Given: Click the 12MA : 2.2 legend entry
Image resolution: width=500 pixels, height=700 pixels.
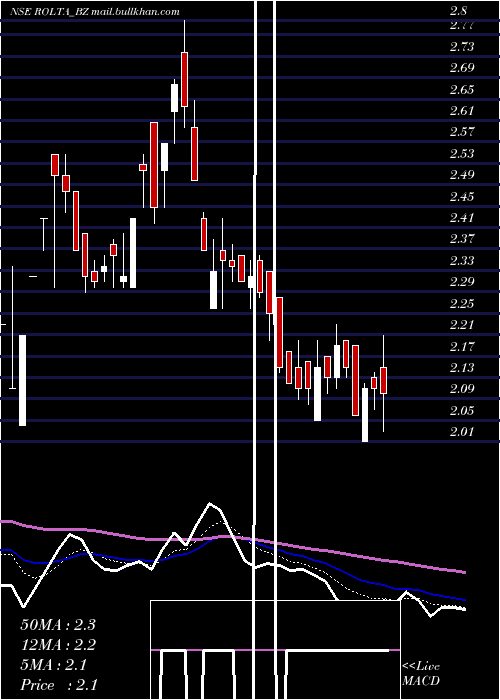Looking at the screenshot, I should click(58, 645).
